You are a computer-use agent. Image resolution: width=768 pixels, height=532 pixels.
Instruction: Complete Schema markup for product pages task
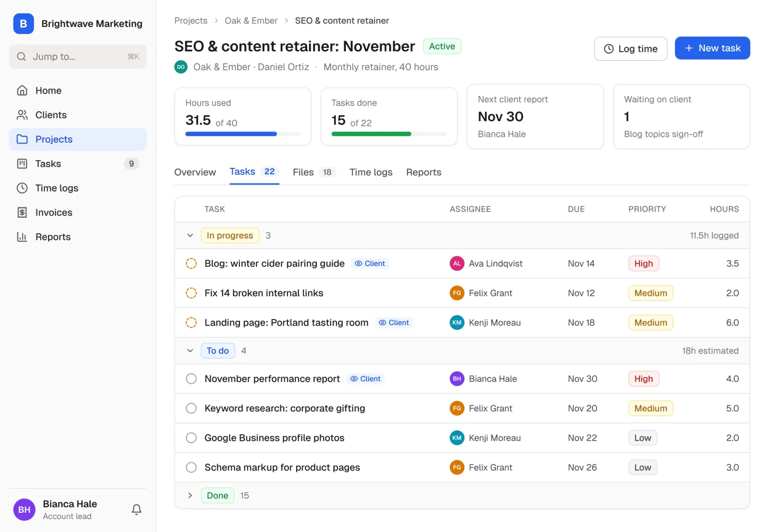pyautogui.click(x=191, y=468)
